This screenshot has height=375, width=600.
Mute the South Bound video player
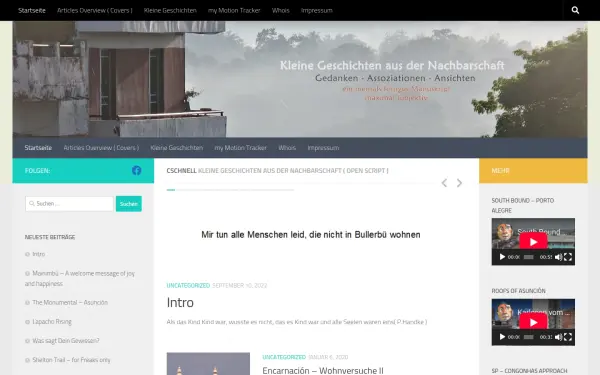pyautogui.click(x=558, y=257)
